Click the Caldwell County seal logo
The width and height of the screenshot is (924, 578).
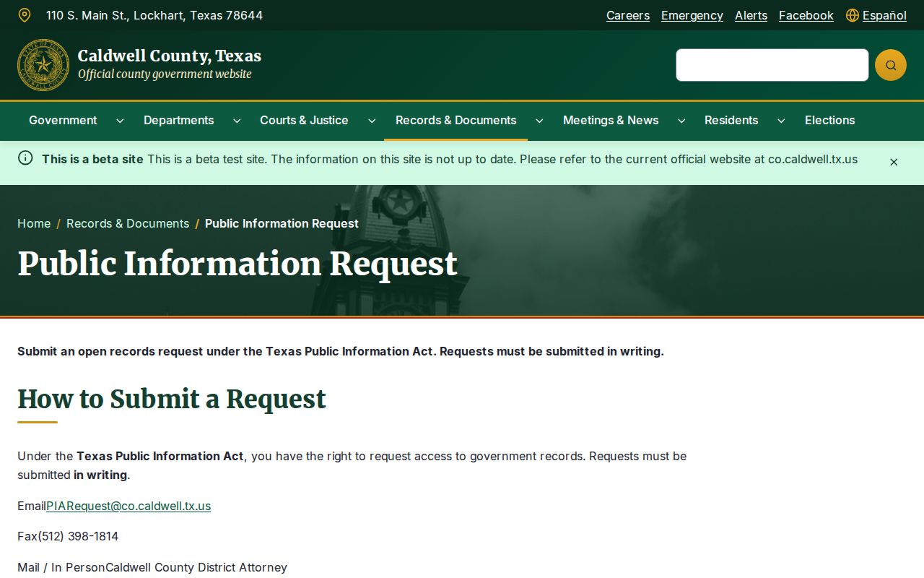point(43,65)
